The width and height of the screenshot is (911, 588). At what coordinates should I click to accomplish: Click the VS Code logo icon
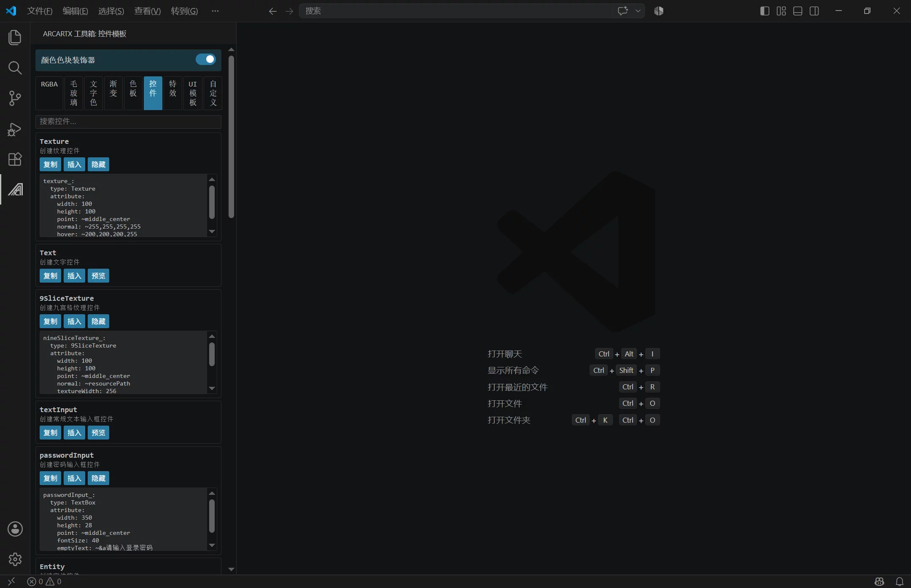[11, 11]
